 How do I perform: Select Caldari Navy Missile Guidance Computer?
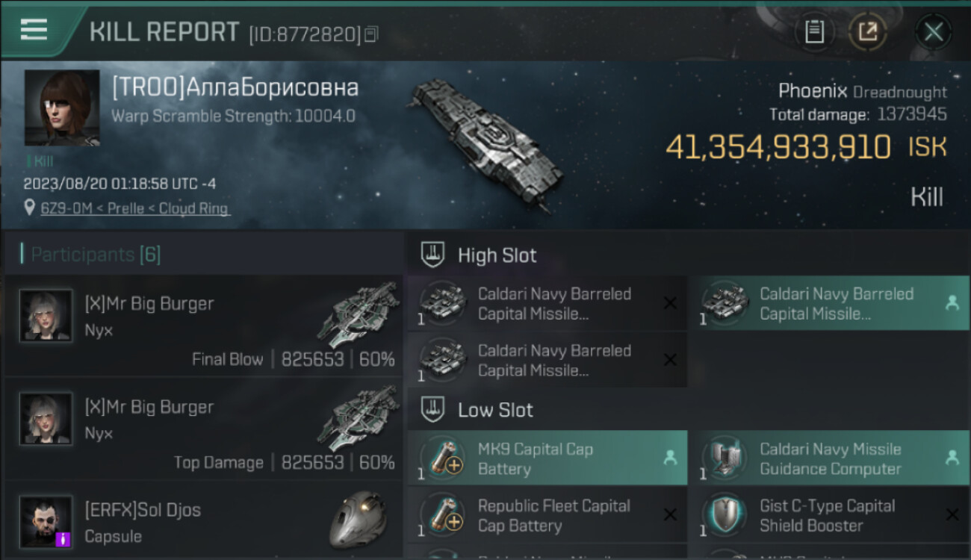pyautogui.click(x=829, y=458)
